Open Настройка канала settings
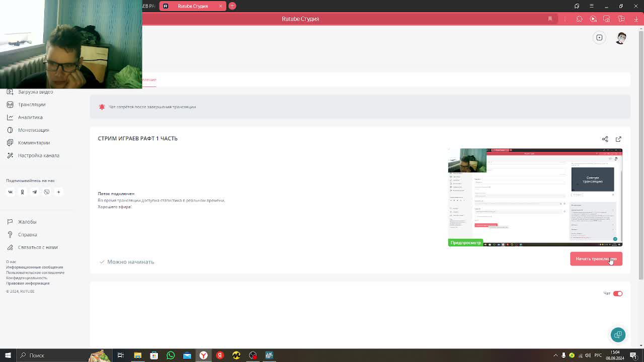 (x=33, y=155)
